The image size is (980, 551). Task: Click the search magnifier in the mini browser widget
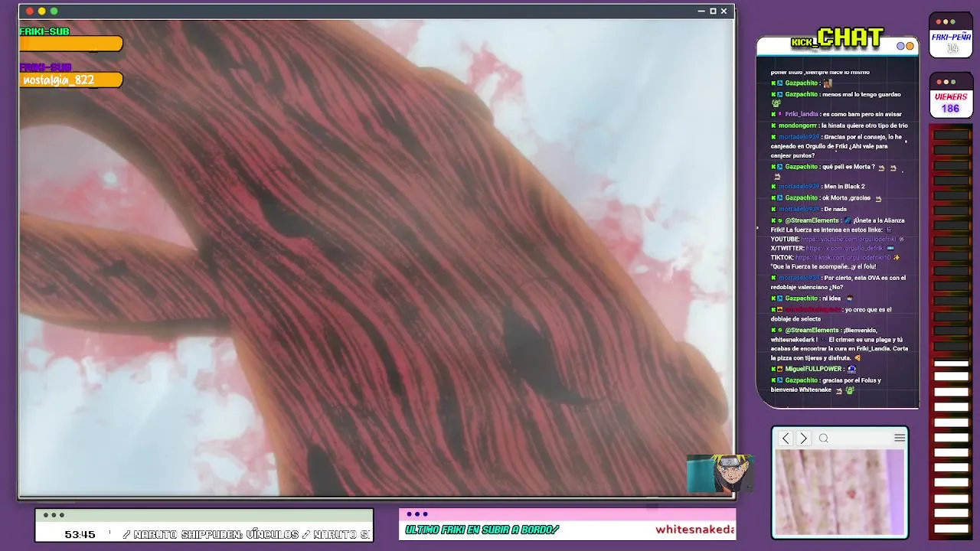(824, 439)
